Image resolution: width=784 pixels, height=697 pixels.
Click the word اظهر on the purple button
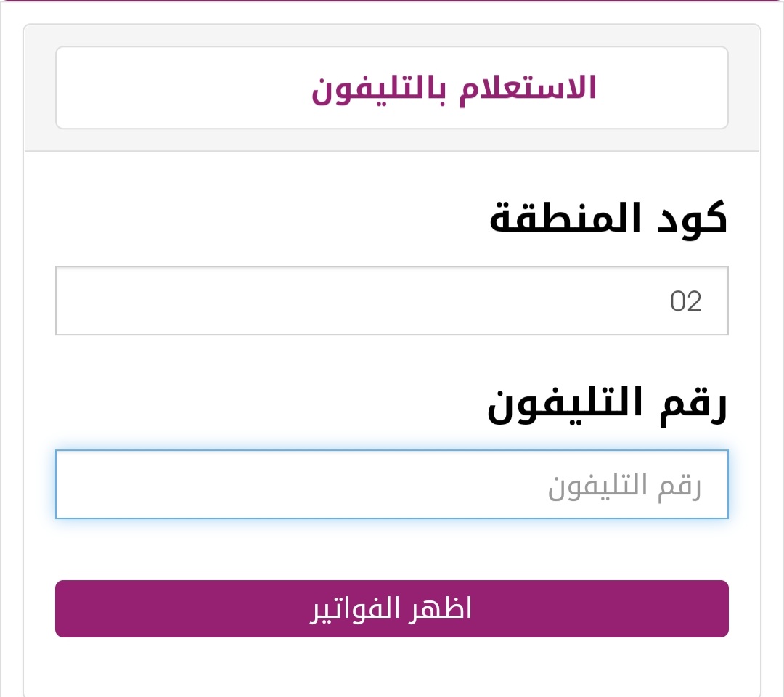pos(441,608)
